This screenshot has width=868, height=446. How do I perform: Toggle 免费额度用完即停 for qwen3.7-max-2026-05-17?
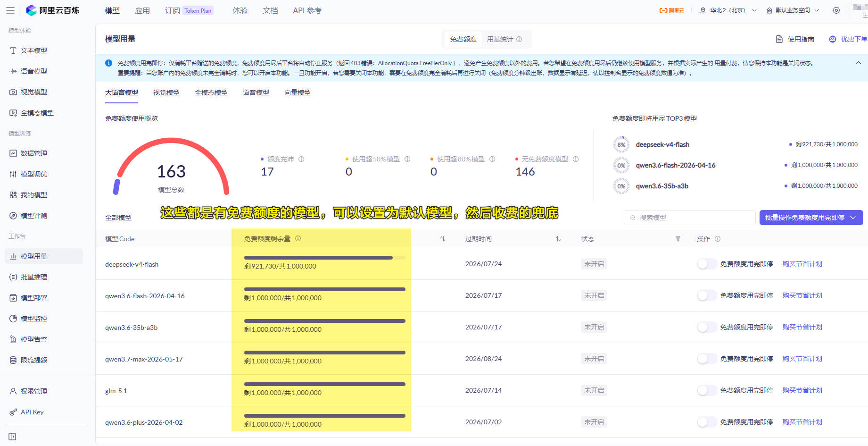pos(706,359)
